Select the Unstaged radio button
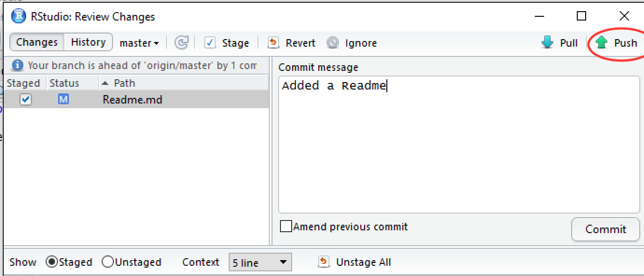The width and height of the screenshot is (644, 276). pos(108,262)
